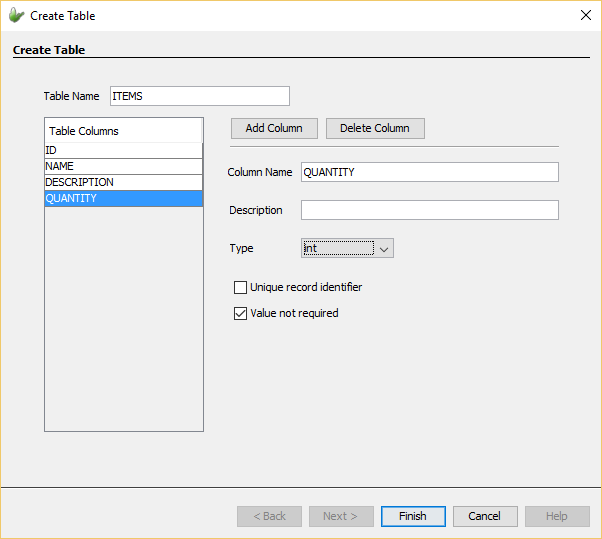Enable the Unique record identifier checkbox

pos(240,288)
